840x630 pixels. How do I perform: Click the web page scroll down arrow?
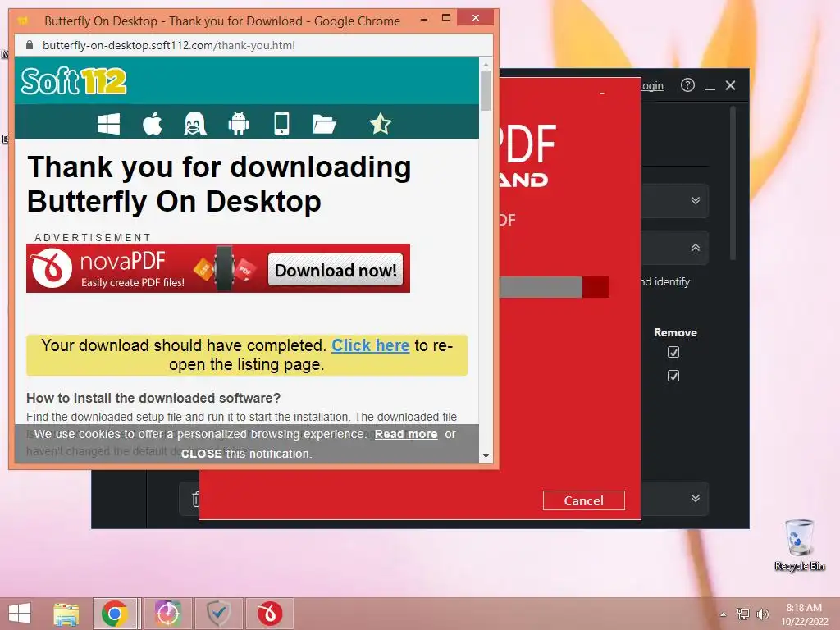(x=486, y=456)
